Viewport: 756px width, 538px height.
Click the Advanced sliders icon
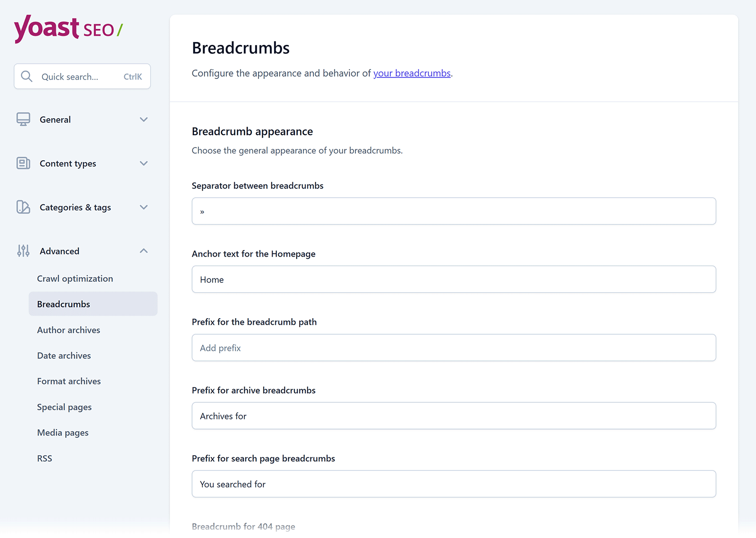point(22,251)
